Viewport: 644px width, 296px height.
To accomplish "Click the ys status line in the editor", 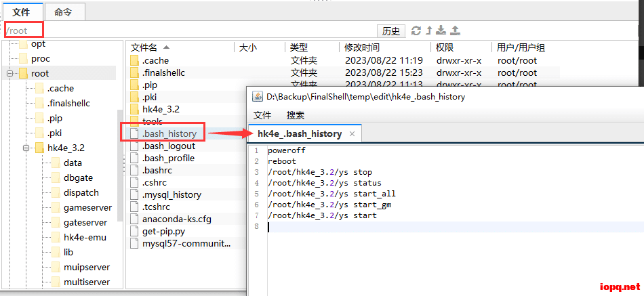I will 325,183.
